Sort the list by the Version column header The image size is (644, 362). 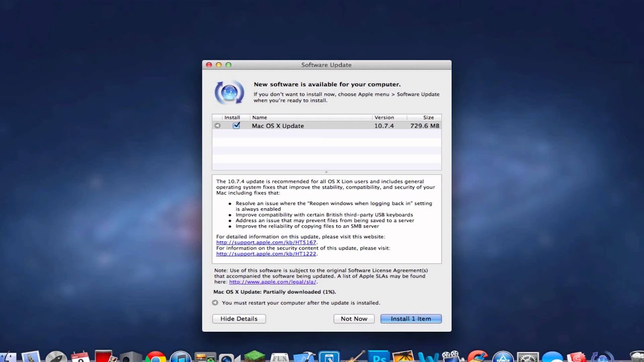[389, 118]
